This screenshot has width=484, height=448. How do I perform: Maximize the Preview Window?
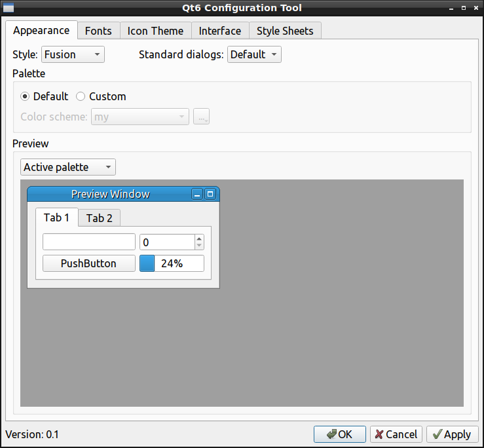tap(210, 195)
